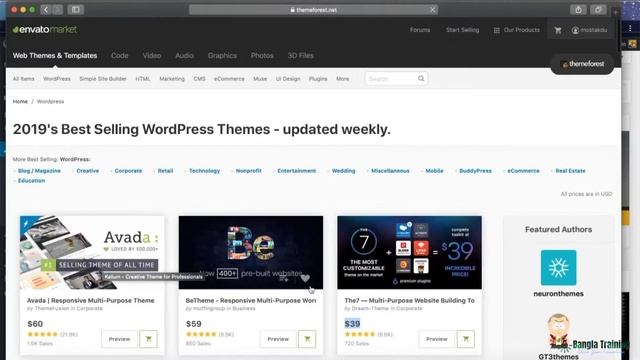The image size is (640, 360).
Task: Add BeTheme to cart
Action: [307, 339]
